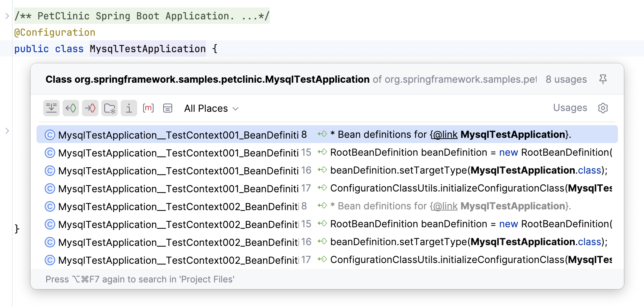Click the MysqlTestApplication class name in the editor
The image size is (644, 307).
coord(148,49)
